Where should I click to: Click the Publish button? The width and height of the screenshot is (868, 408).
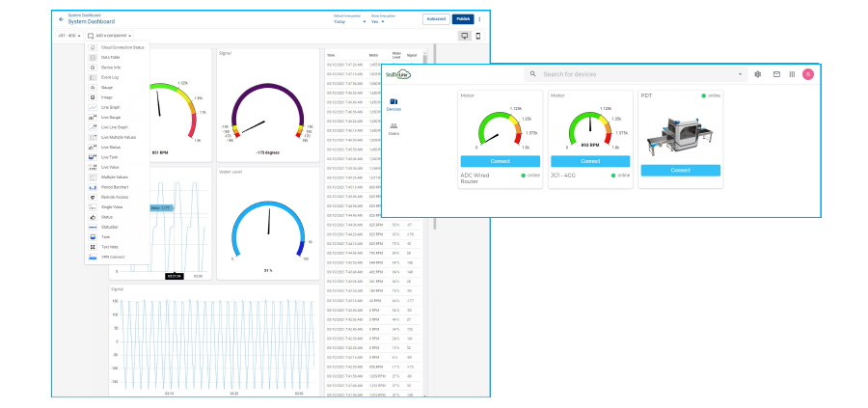coord(463,19)
